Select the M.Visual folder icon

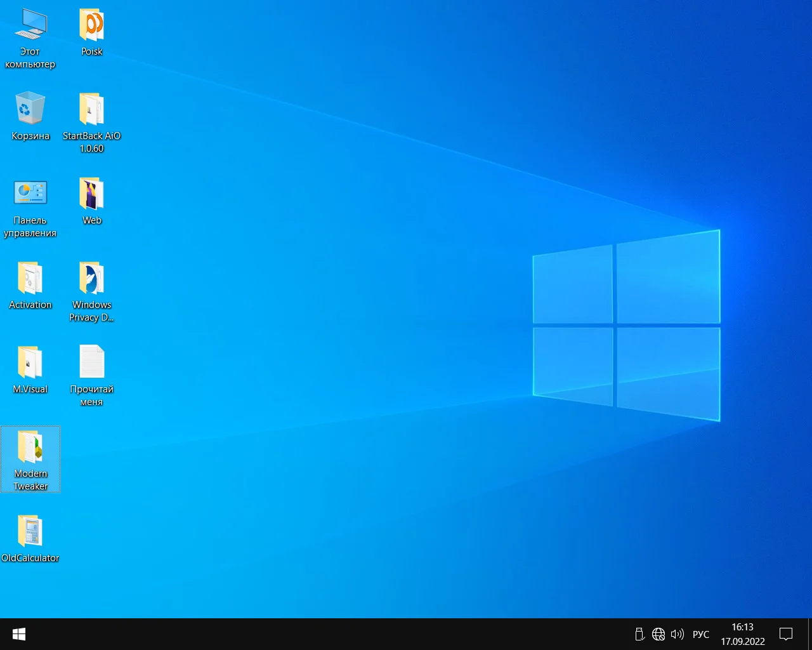point(30,362)
